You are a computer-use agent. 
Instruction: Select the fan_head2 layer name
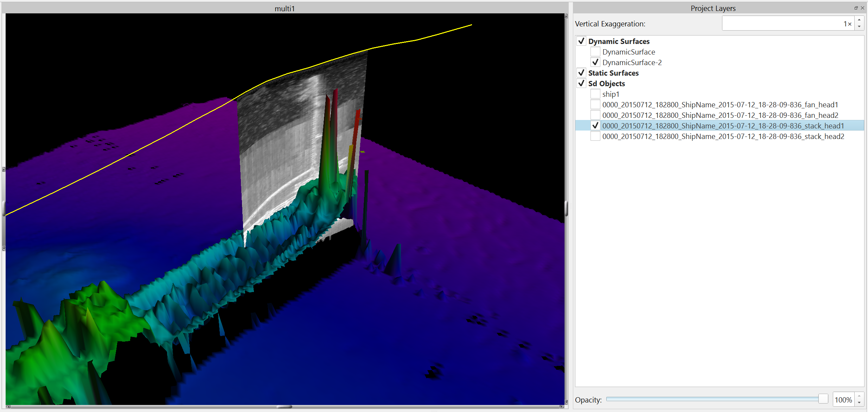[720, 115]
